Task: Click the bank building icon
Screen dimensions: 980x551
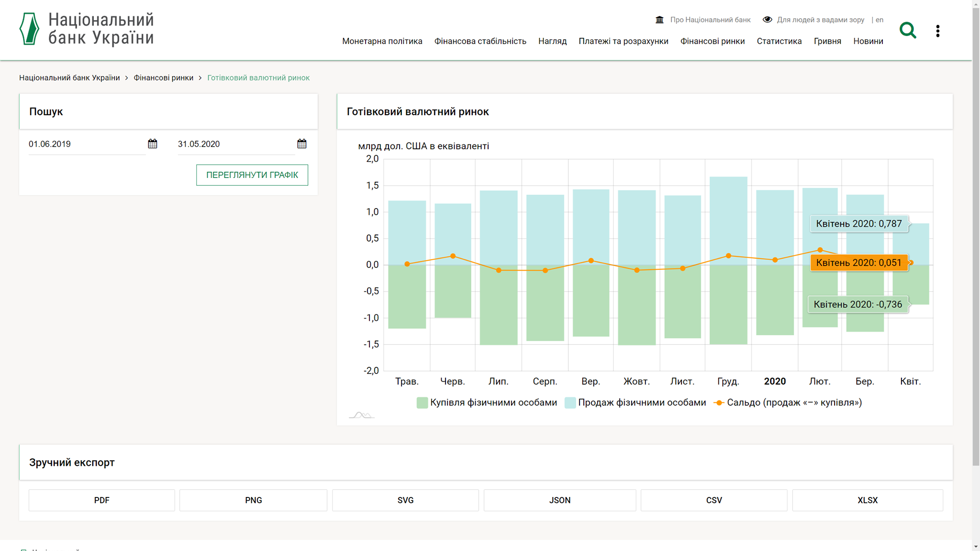Action: point(659,20)
